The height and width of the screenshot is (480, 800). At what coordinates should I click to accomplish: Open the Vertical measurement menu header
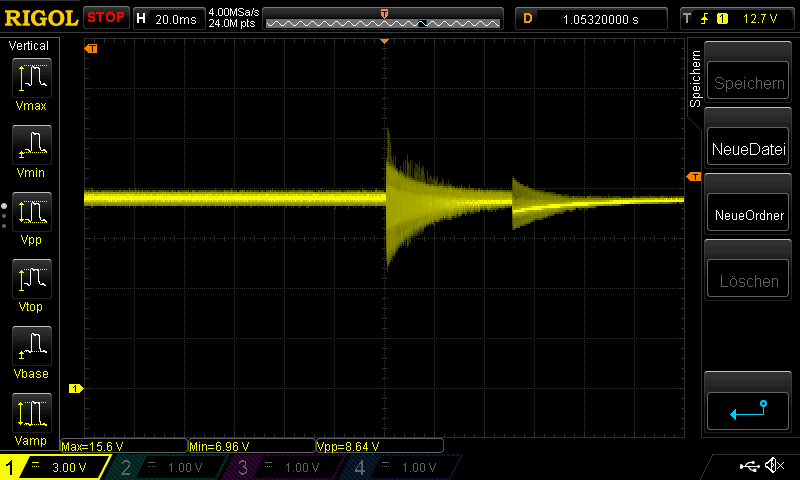click(x=29, y=46)
